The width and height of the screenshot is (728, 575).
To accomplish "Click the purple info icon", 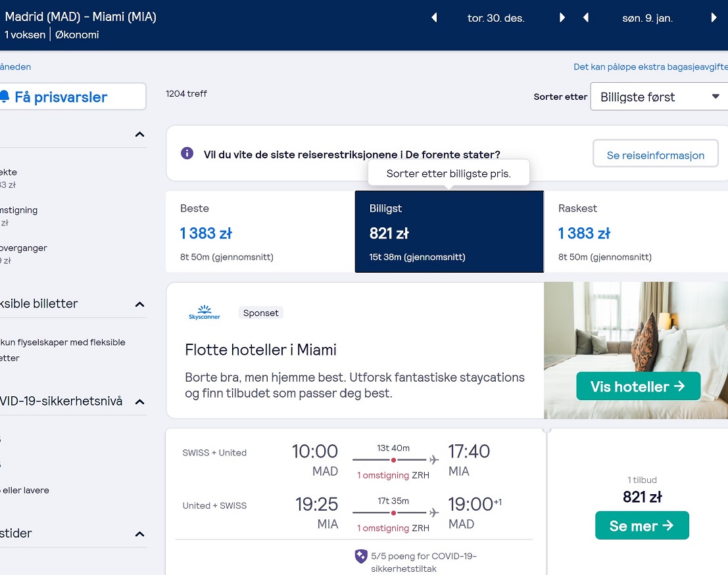I will [187, 153].
